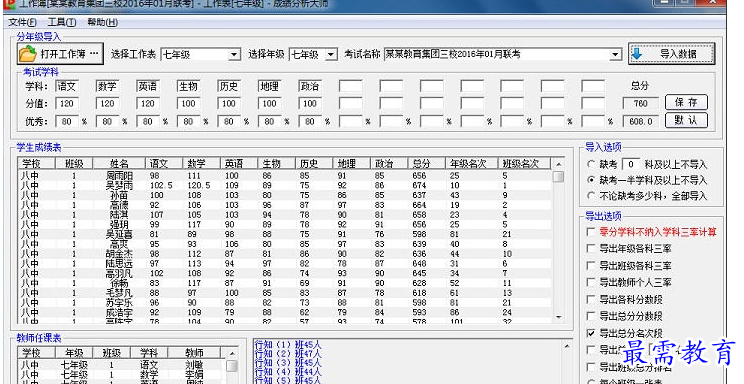Expand the 选择工作表 dropdown
This screenshot has width=744, height=384.
pos(234,55)
